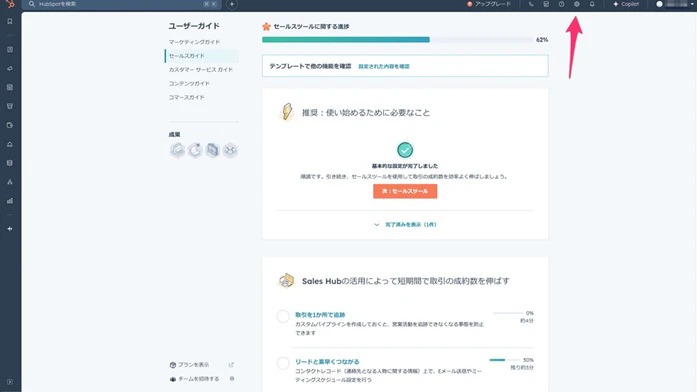Click the 62% progress percentage text

point(542,40)
